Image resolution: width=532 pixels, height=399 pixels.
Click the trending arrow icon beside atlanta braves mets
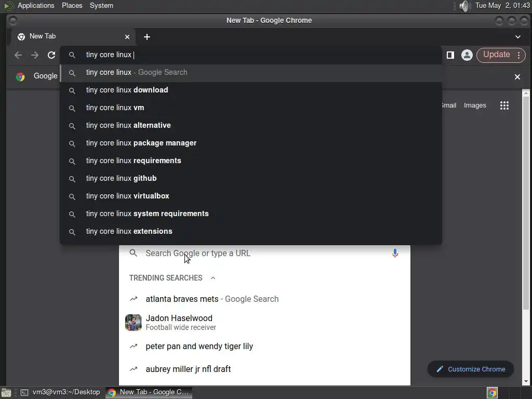coord(134,299)
